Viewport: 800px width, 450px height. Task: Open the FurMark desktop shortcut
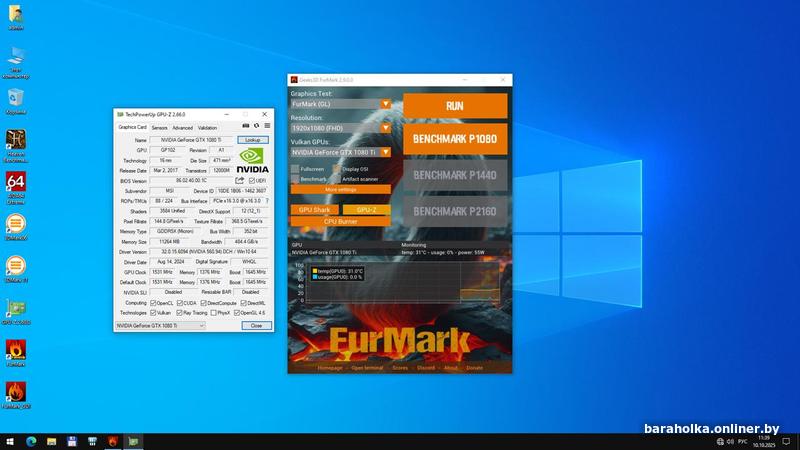point(16,350)
